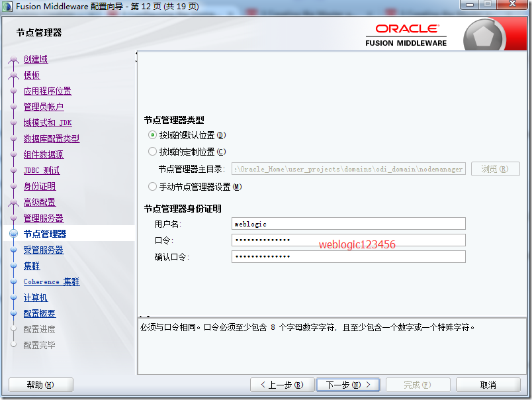Click the step bullet icon beside 应用程序位置

point(14,91)
